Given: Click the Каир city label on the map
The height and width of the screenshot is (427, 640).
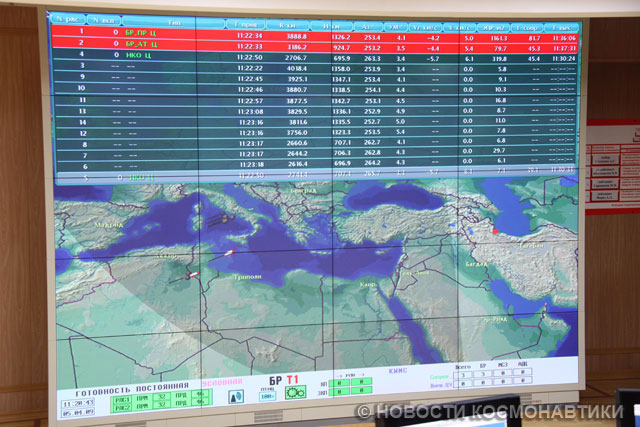Looking at the screenshot, I should click(x=368, y=285).
